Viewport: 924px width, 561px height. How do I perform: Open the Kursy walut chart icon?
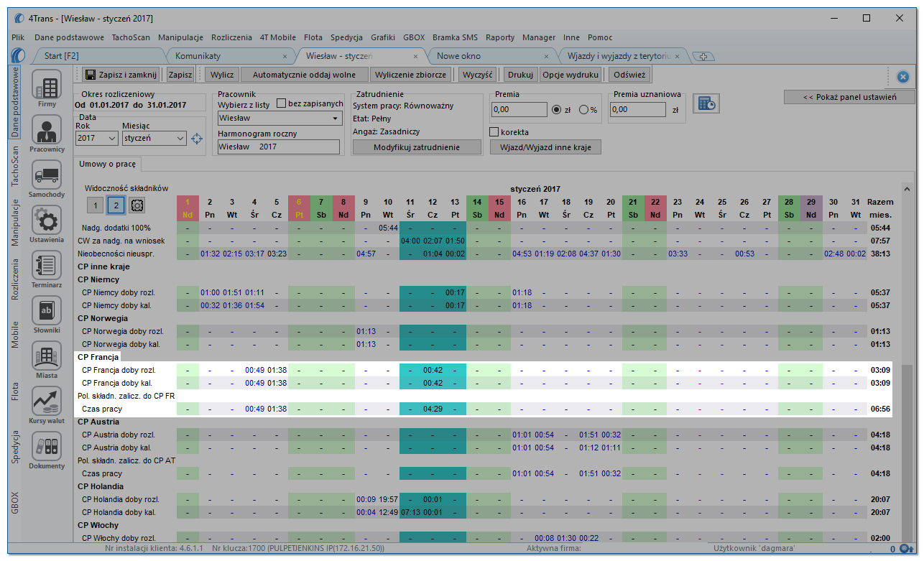click(x=47, y=401)
